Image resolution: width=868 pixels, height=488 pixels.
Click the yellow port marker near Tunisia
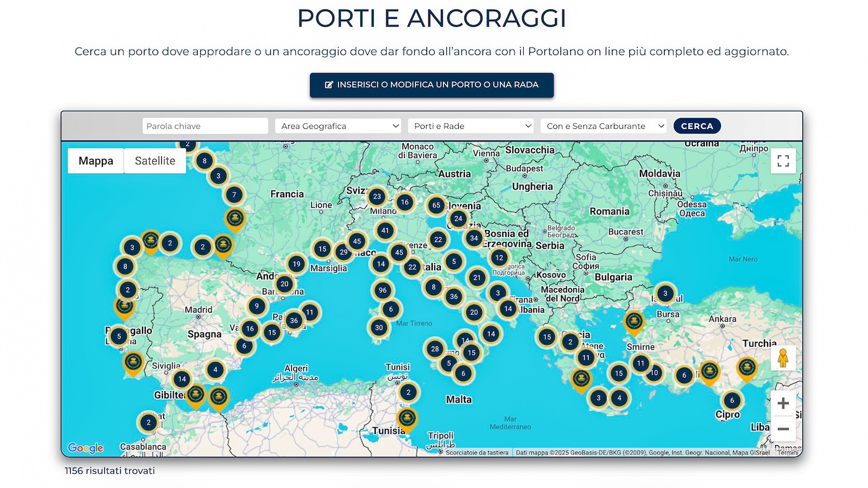click(x=407, y=418)
